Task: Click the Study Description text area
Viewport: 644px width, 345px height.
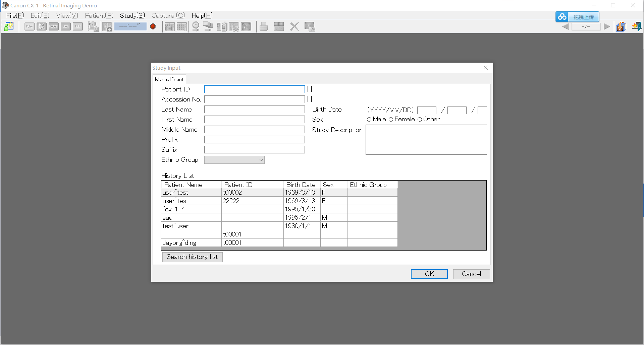Action: tap(426, 140)
